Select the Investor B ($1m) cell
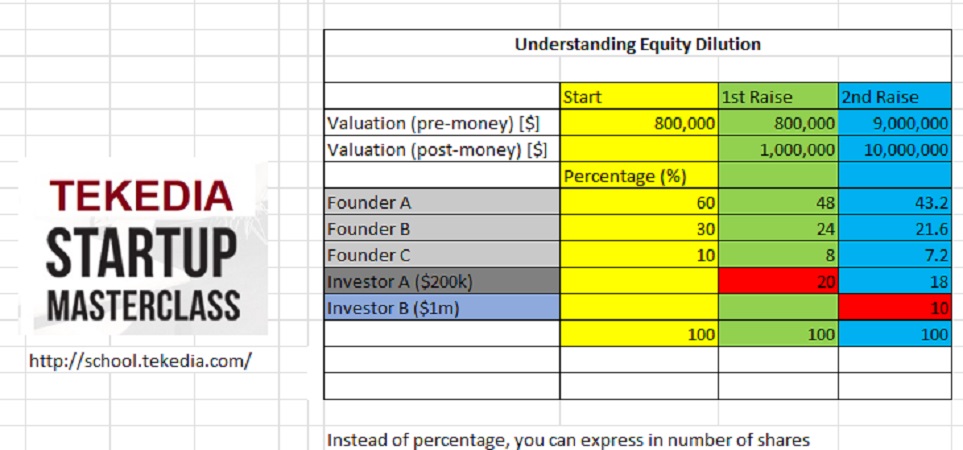Screen dimensions: 963x450 tap(441, 308)
